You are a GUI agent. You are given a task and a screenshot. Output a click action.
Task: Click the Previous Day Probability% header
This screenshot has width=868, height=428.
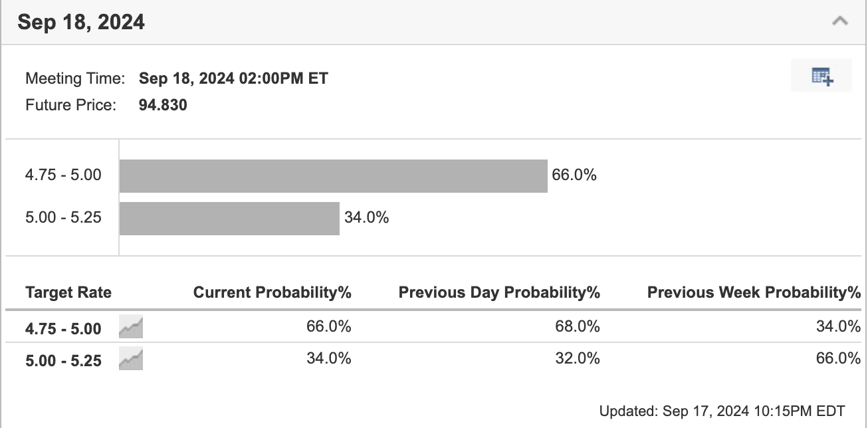pyautogui.click(x=499, y=292)
